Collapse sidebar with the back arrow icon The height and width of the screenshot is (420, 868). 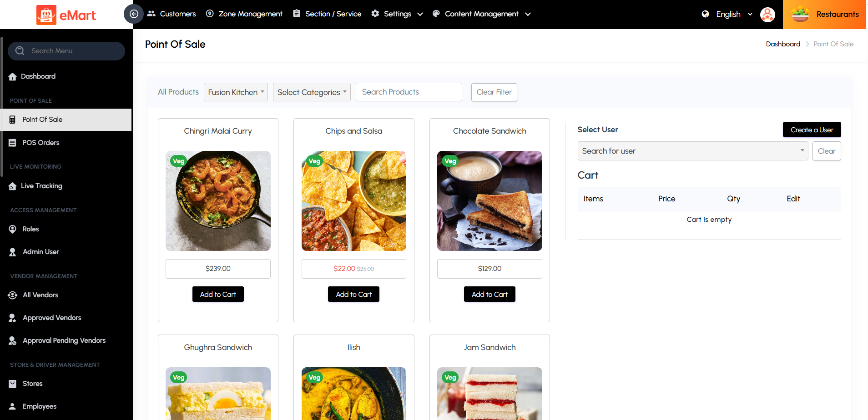click(x=134, y=14)
